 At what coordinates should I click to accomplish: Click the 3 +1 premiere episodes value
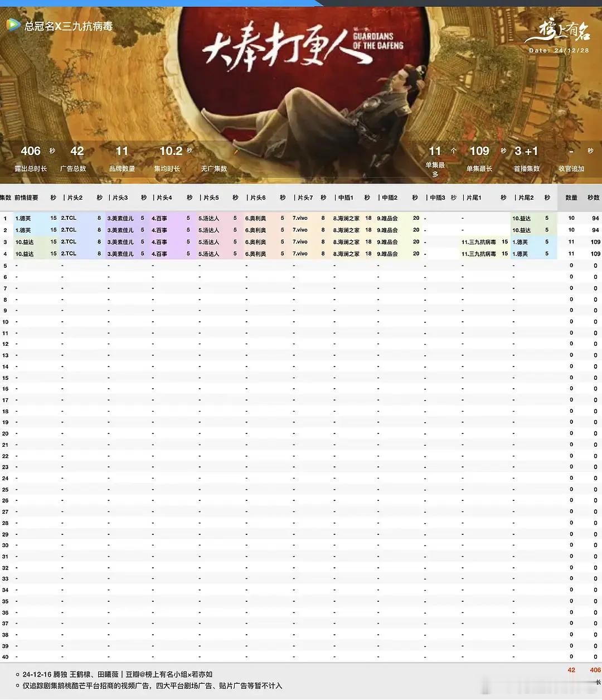[526, 151]
